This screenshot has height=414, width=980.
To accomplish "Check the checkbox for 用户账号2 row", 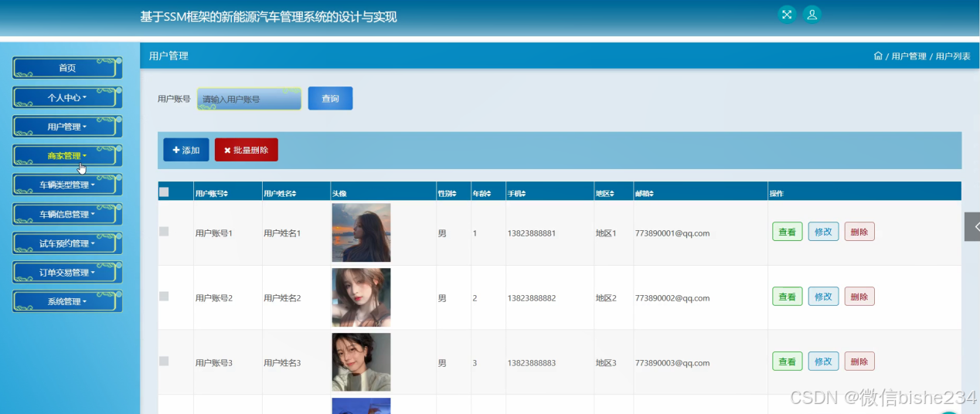I will click(x=164, y=297).
